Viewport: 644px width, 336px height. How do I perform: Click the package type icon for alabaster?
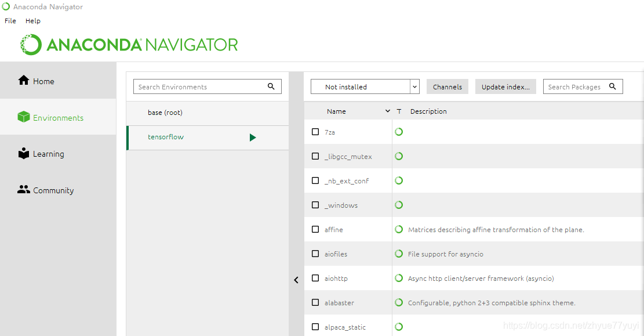pyautogui.click(x=399, y=302)
